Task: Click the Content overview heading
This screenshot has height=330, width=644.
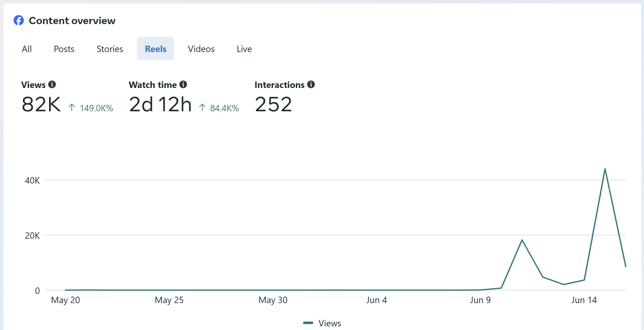Action: pyautogui.click(x=72, y=21)
